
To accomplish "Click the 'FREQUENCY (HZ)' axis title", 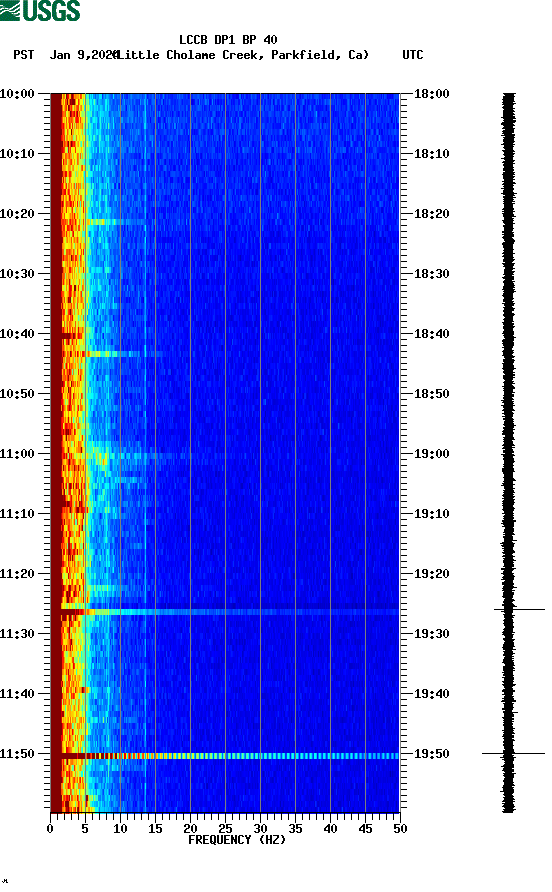I will pos(237,840).
